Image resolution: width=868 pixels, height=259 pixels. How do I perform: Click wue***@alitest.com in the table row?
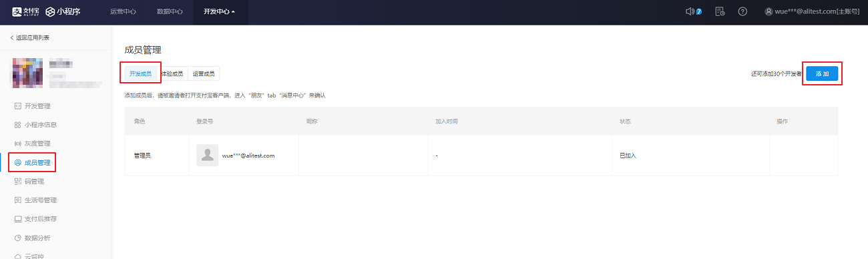click(x=248, y=156)
